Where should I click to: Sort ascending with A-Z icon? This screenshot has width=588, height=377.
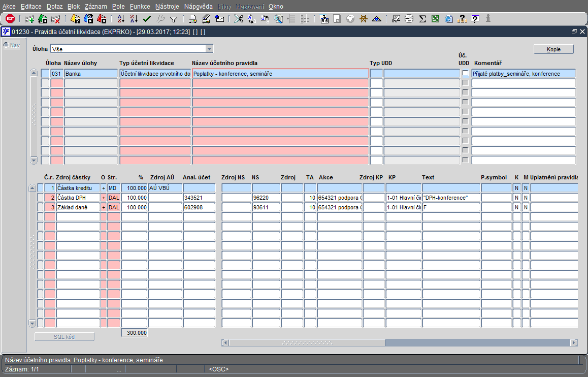(x=121, y=19)
